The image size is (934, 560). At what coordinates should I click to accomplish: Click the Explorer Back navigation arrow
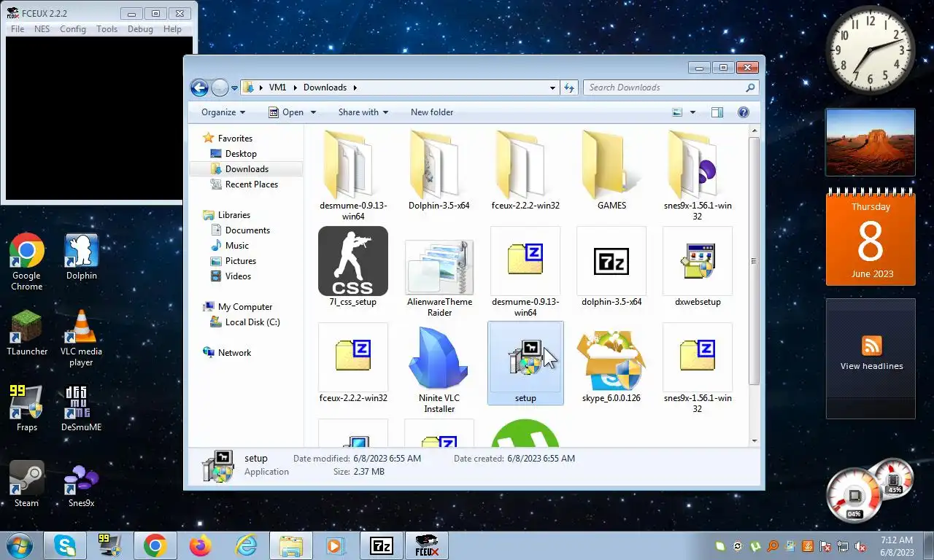(x=199, y=87)
